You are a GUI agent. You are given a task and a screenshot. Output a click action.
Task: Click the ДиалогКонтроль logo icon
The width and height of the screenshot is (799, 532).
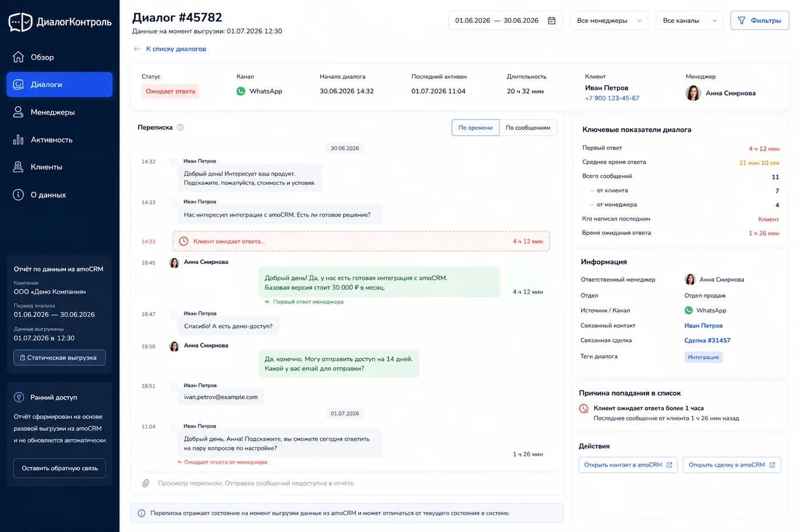click(x=21, y=22)
